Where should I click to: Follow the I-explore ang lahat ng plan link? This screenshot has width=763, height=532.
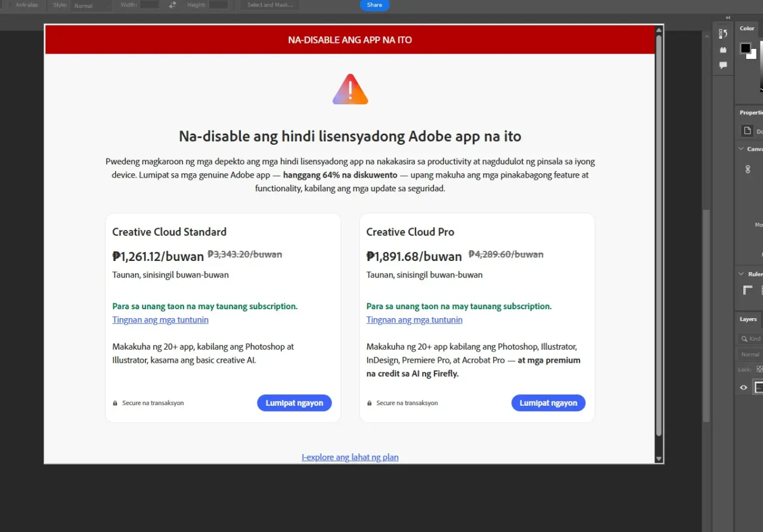click(350, 458)
